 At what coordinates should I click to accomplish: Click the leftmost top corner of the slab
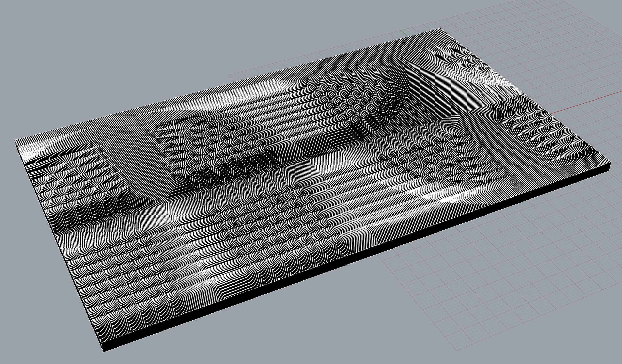pos(15,140)
